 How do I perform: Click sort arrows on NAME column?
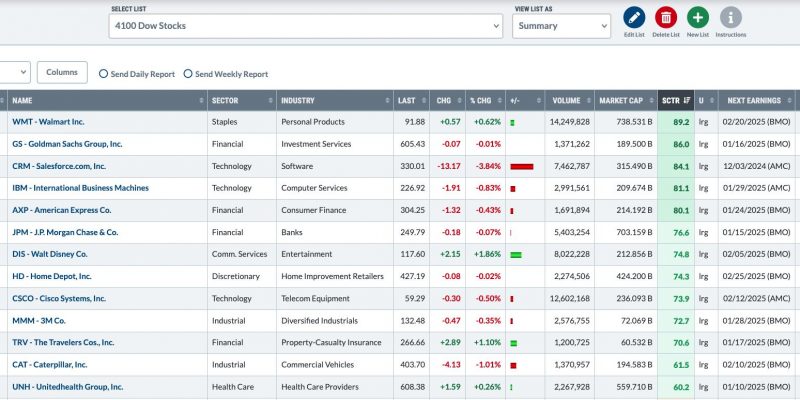click(x=202, y=101)
